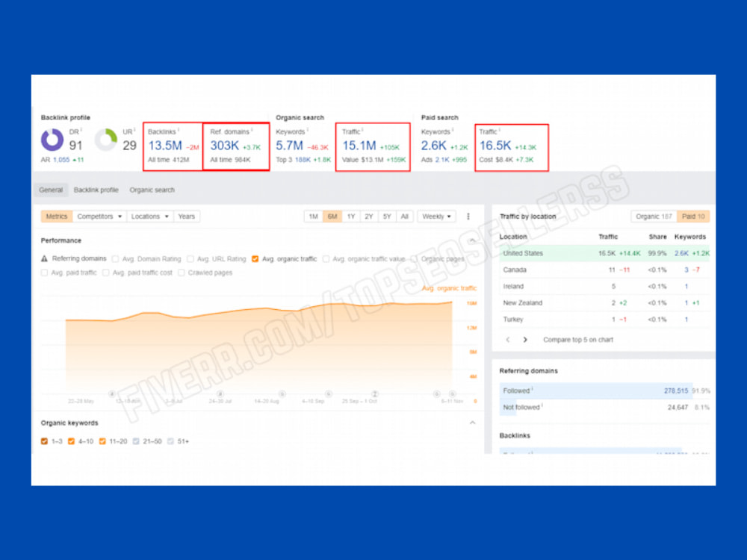Viewport: 747px width, 560px height.
Task: Open the Weekly interval dropdown
Action: [436, 217]
